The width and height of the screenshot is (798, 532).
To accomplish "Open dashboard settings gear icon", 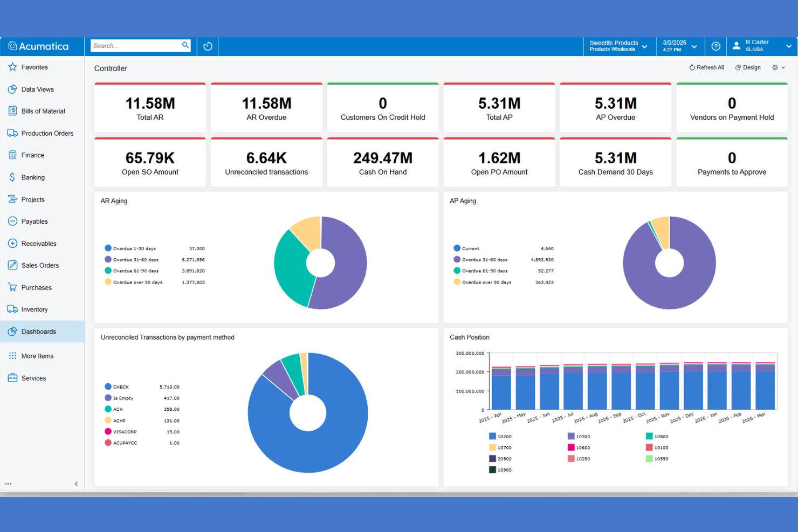I will (775, 67).
